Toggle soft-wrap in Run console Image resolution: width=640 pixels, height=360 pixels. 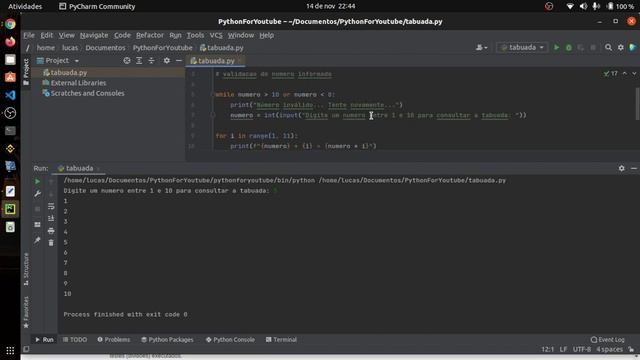click(x=51, y=207)
